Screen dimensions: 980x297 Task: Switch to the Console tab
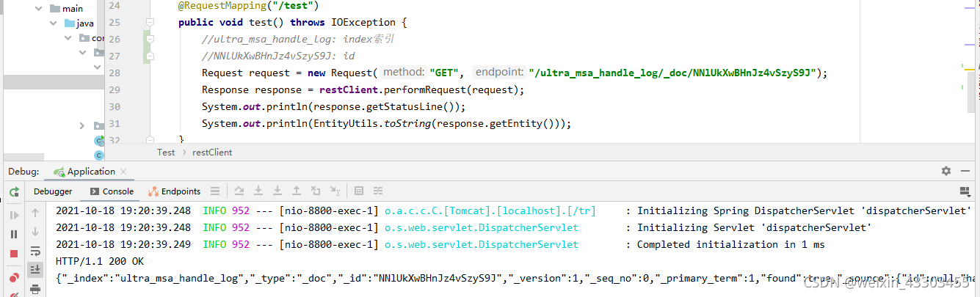coord(111,191)
